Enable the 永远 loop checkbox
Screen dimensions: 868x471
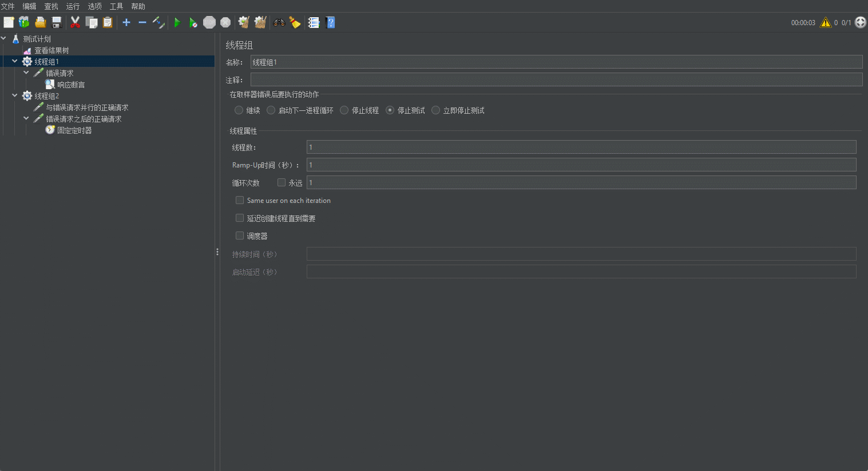(x=282, y=182)
